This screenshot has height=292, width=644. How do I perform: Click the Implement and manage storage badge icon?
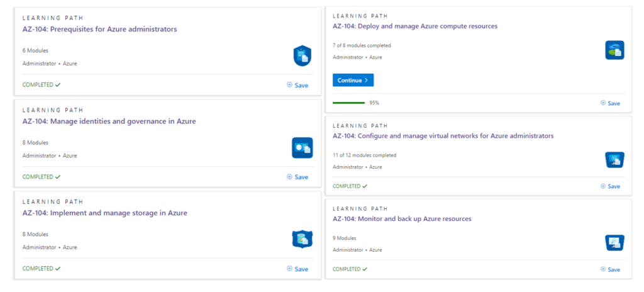pyautogui.click(x=303, y=239)
